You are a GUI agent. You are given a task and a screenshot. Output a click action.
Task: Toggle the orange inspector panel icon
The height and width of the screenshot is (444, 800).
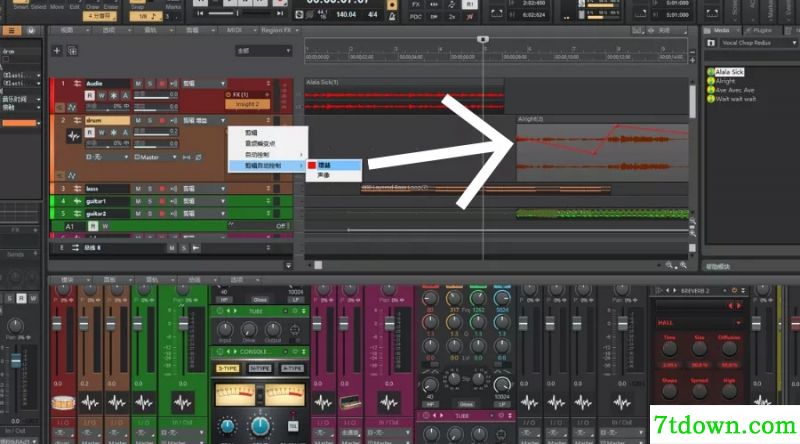tap(11, 31)
